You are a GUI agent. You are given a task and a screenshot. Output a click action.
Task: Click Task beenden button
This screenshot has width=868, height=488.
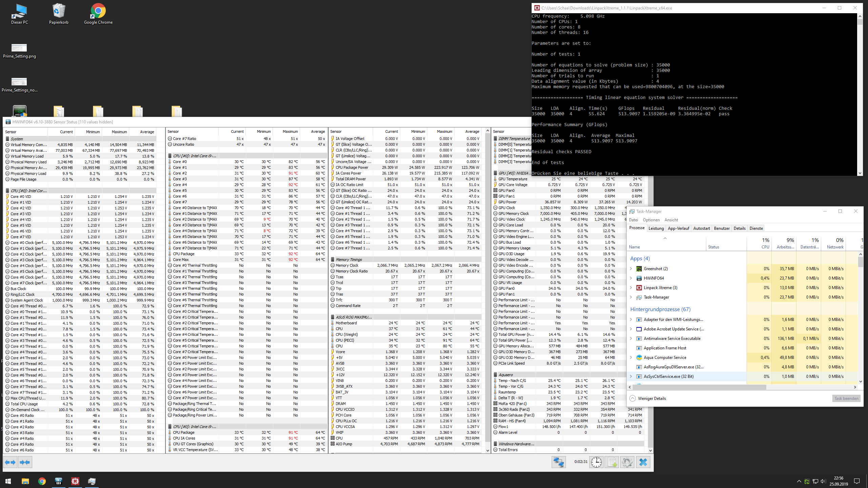point(846,399)
